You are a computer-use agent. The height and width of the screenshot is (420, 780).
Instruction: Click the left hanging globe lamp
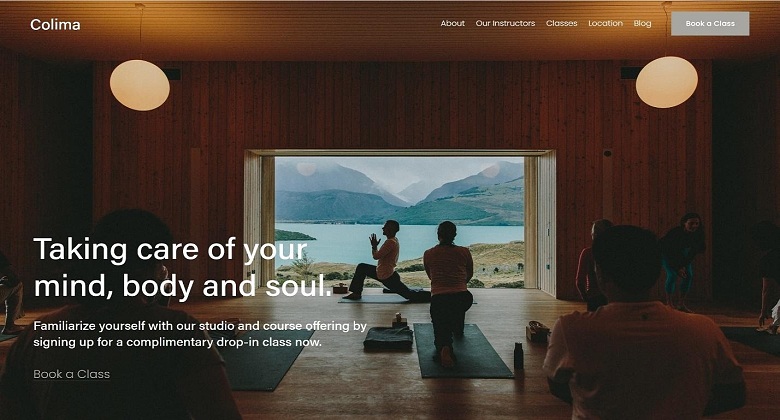[x=140, y=85]
